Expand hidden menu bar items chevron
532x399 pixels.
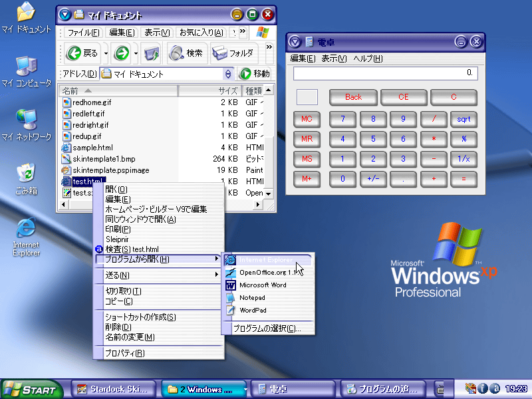coord(242,31)
